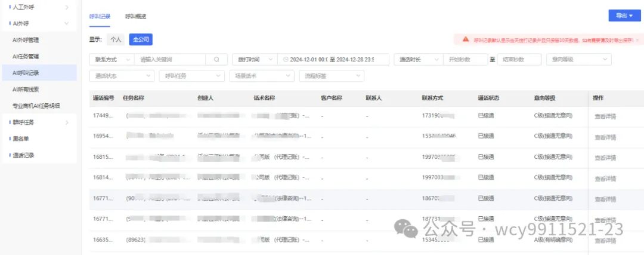The image size is (644, 255).
Task: Open the 通话状态 filter dropdown
Action: [x=122, y=76]
